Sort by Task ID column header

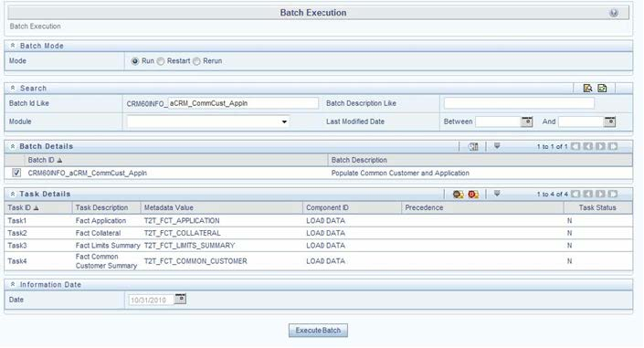pyautogui.click(x=23, y=207)
